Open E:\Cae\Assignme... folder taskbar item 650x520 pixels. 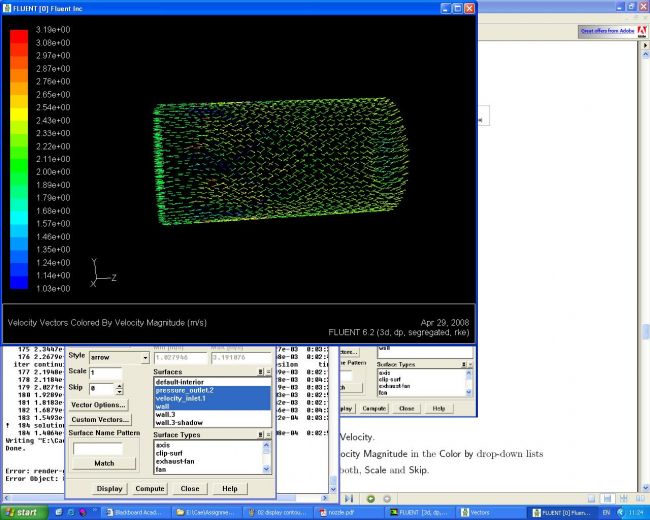tap(207, 513)
